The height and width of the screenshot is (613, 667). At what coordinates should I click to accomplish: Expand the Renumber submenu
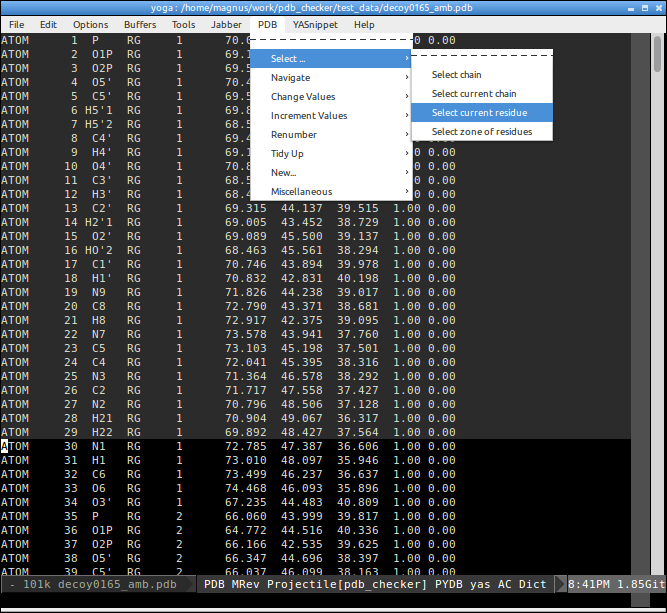[331, 134]
